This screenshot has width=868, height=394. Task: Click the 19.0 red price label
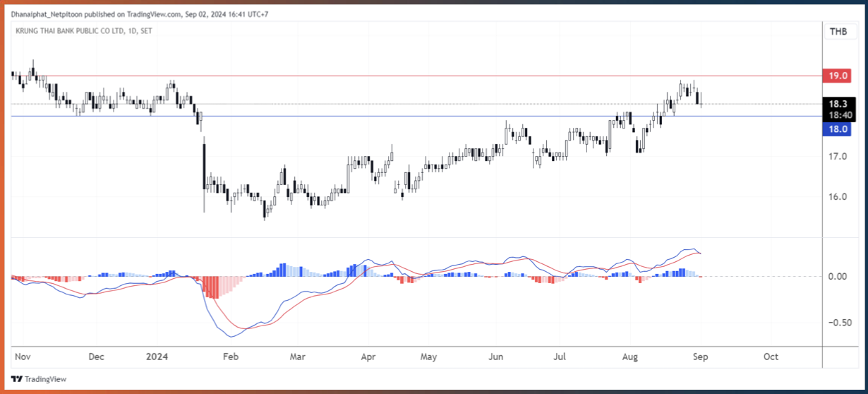pos(838,76)
